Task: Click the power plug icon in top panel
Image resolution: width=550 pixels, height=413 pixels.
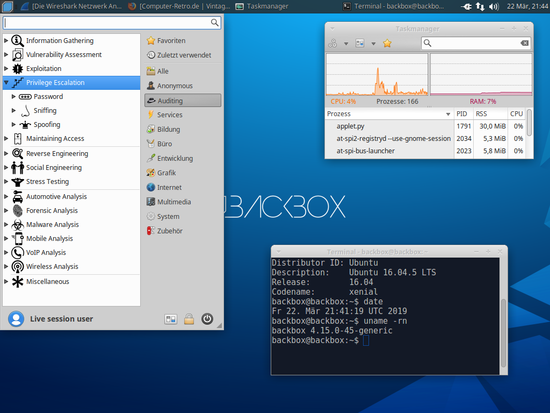Action: 466,6
